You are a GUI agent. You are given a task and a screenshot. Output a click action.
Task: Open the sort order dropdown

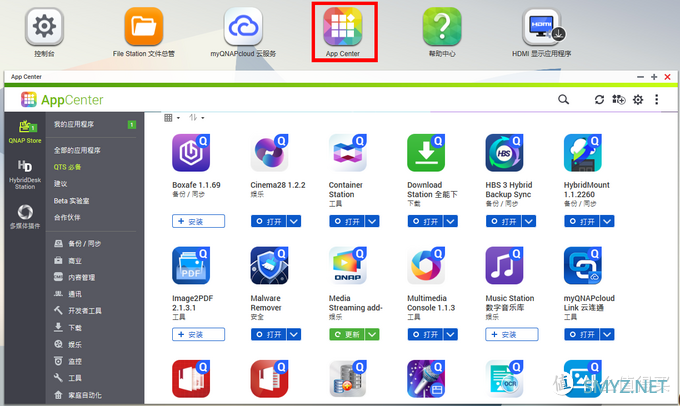196,118
